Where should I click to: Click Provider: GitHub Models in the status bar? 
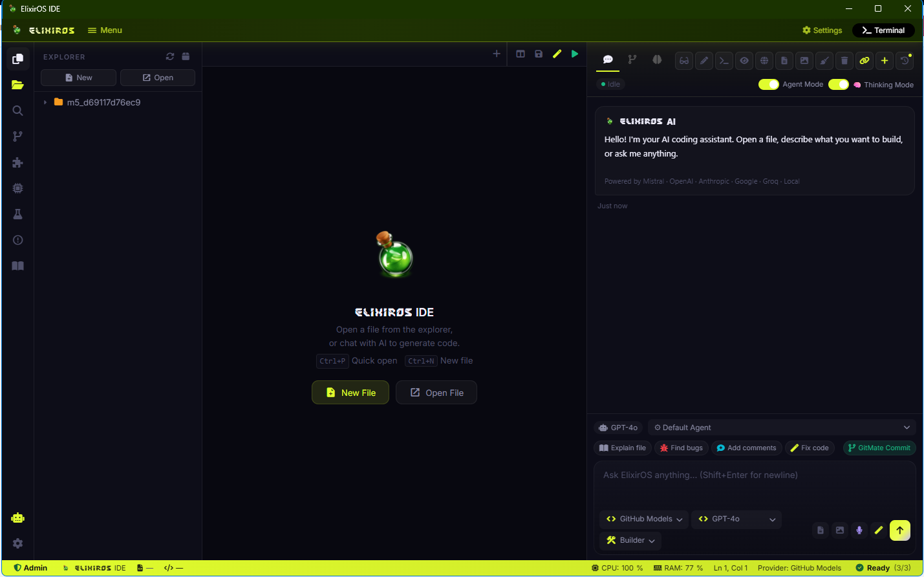click(799, 568)
